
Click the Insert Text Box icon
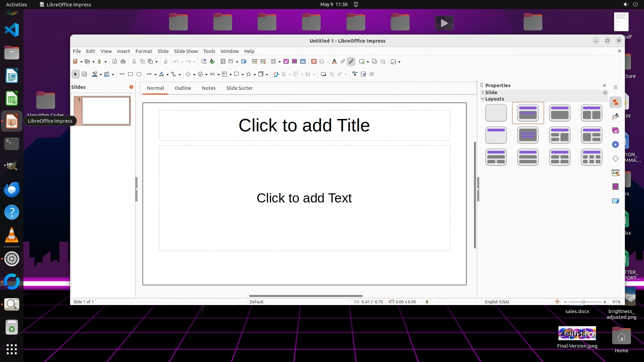pos(314,61)
